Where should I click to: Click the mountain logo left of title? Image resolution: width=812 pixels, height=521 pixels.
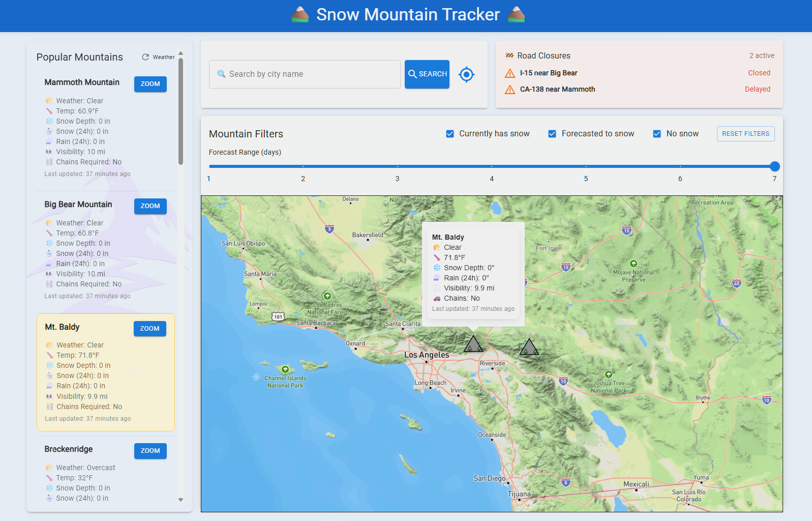coord(300,14)
